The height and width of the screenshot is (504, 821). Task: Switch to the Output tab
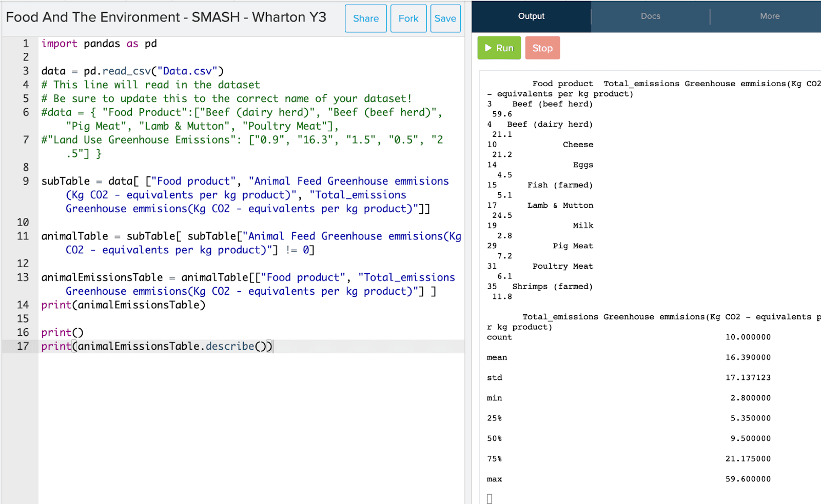point(531,16)
